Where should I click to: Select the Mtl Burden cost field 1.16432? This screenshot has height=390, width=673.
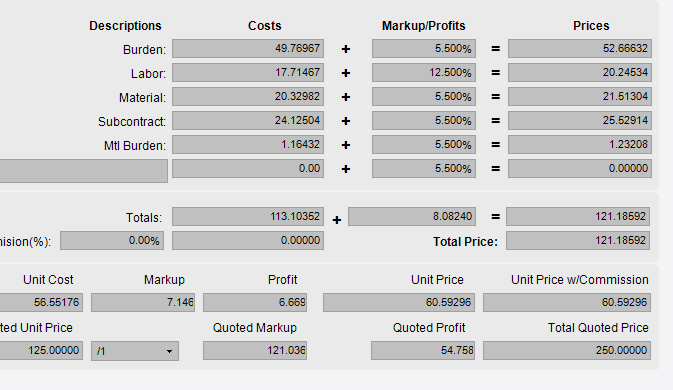pyautogui.click(x=248, y=145)
